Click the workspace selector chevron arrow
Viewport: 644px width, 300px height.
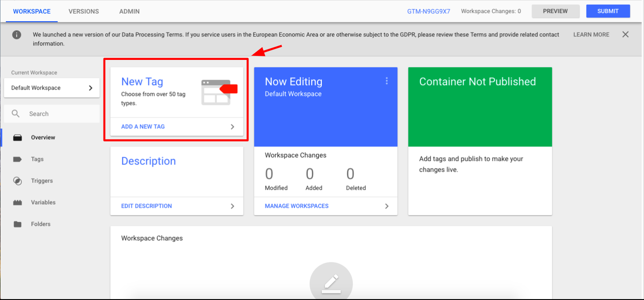tap(90, 88)
